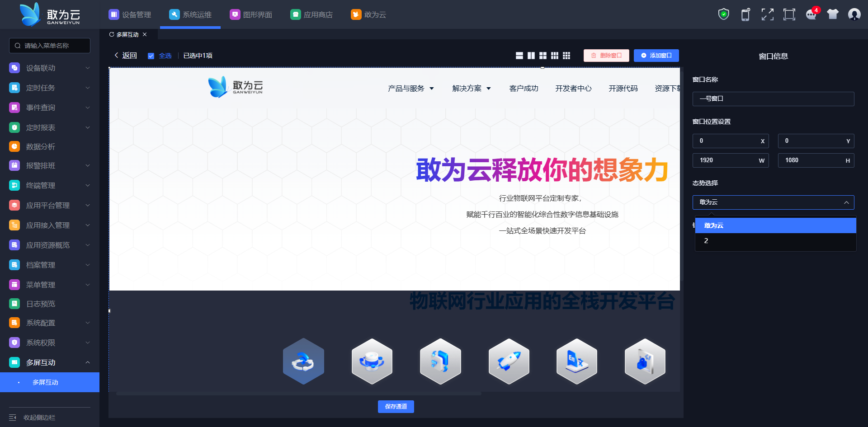The image size is (868, 427).
Task: Click the database hexagon icon in preview
Action: pyautogui.click(x=372, y=361)
